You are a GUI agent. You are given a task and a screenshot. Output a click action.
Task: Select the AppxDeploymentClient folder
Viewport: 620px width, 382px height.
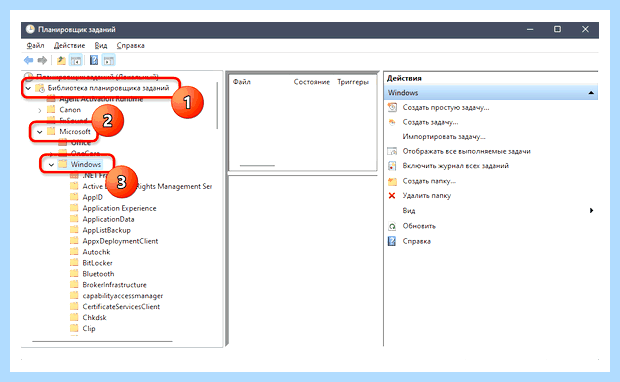point(120,241)
